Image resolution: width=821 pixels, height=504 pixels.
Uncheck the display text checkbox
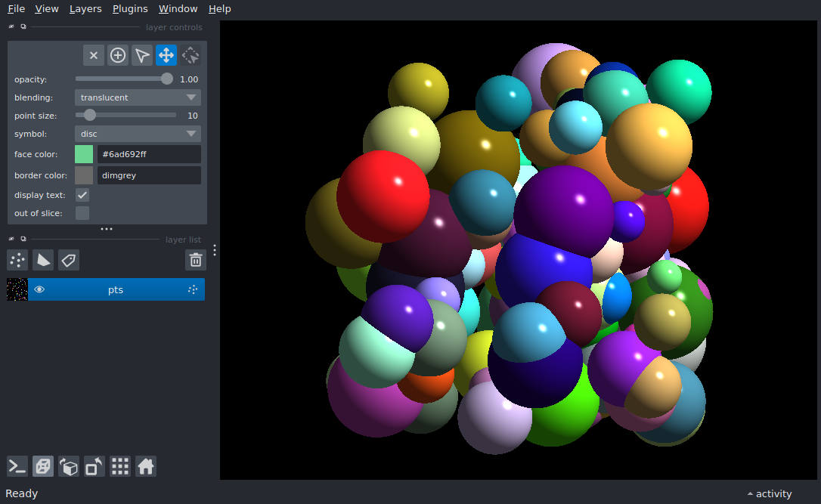82,195
